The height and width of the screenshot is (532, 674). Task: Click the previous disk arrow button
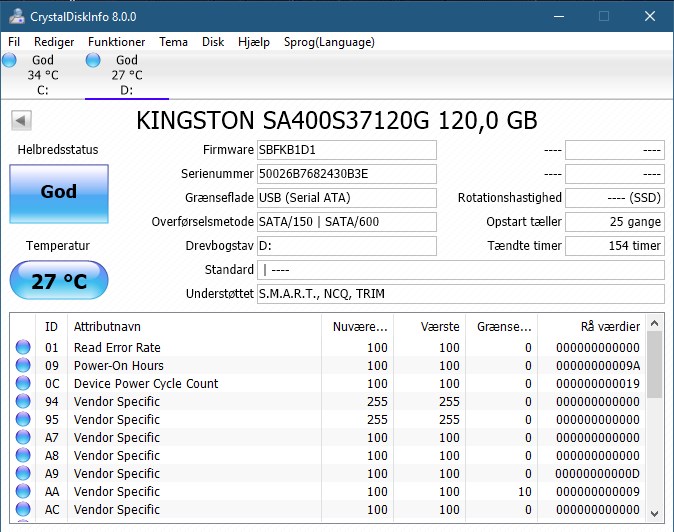[21, 120]
